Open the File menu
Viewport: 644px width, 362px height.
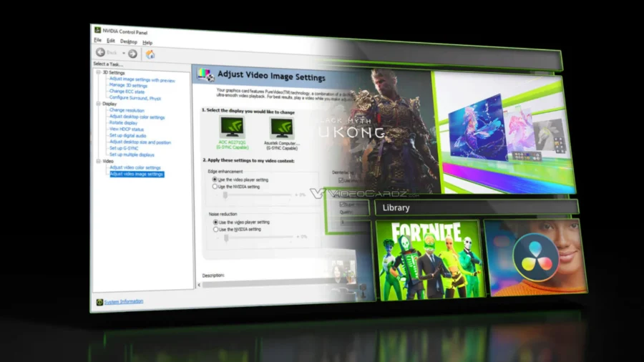coord(98,40)
